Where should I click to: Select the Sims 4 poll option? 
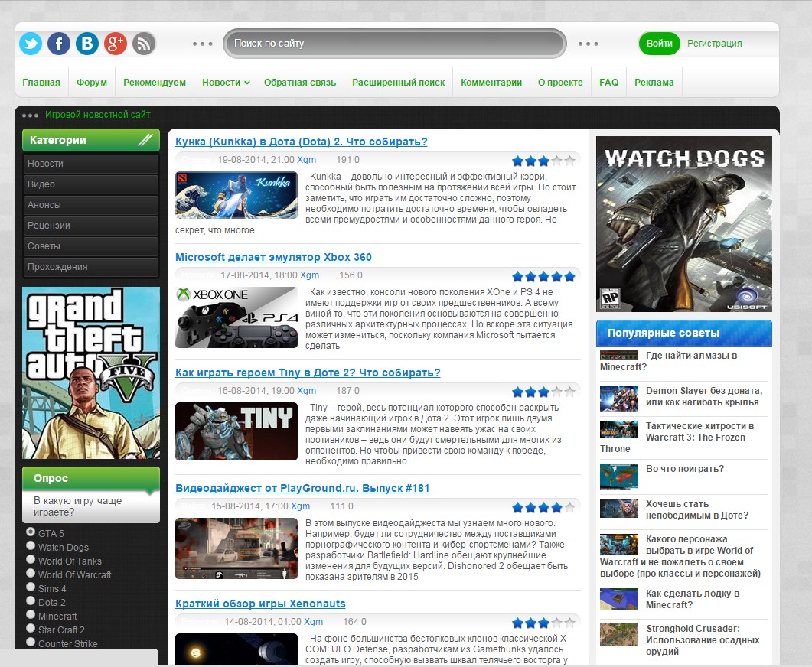(31, 587)
